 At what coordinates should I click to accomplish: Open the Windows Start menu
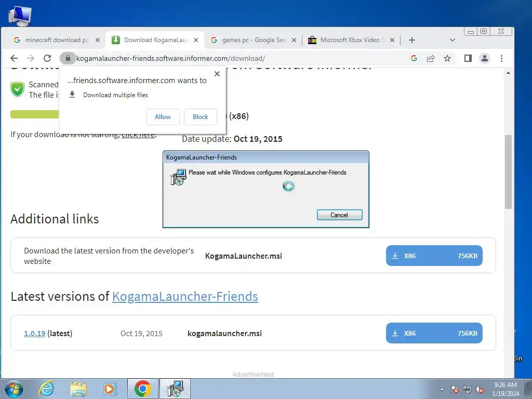pyautogui.click(x=14, y=389)
